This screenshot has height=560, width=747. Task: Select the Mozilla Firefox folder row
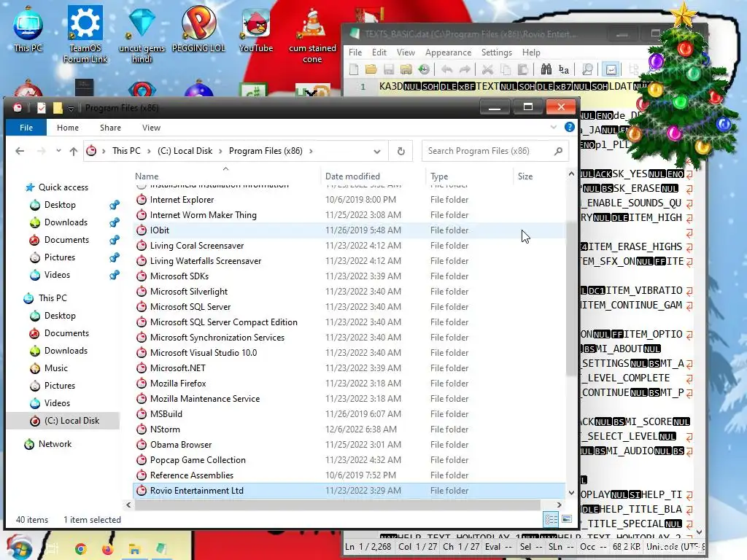coord(349,384)
